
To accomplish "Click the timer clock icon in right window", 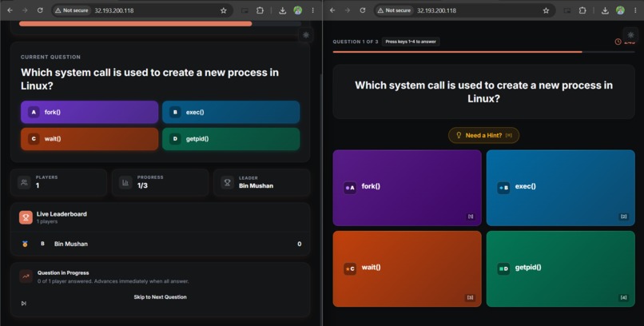I will [618, 42].
